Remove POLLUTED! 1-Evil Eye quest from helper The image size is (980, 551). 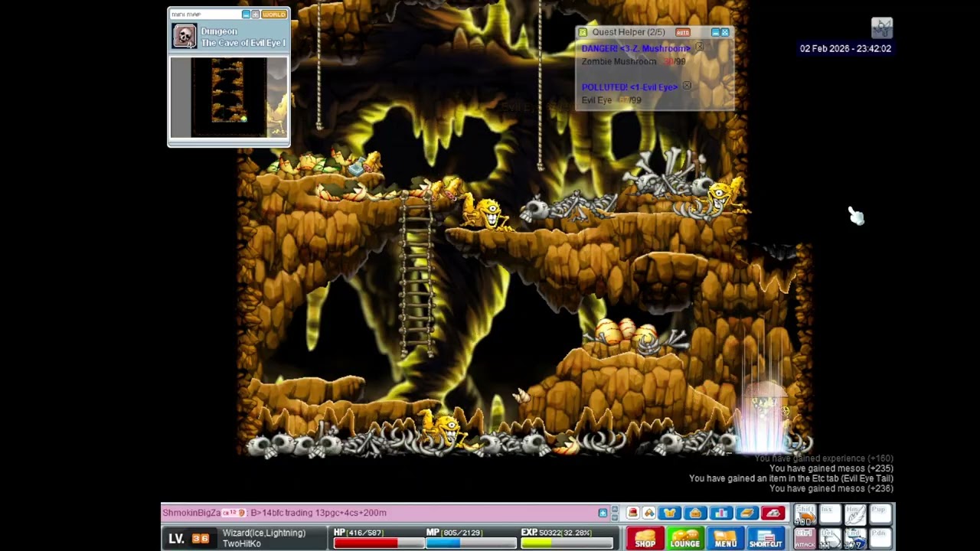coord(687,86)
